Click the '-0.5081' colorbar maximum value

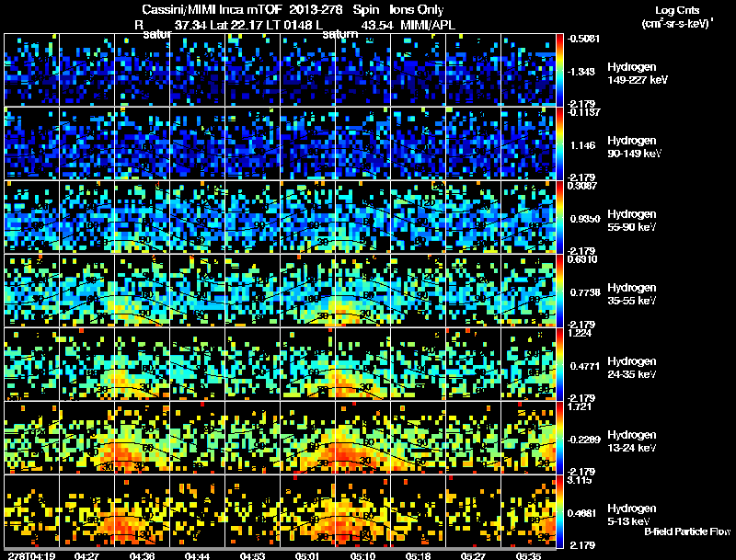point(583,39)
